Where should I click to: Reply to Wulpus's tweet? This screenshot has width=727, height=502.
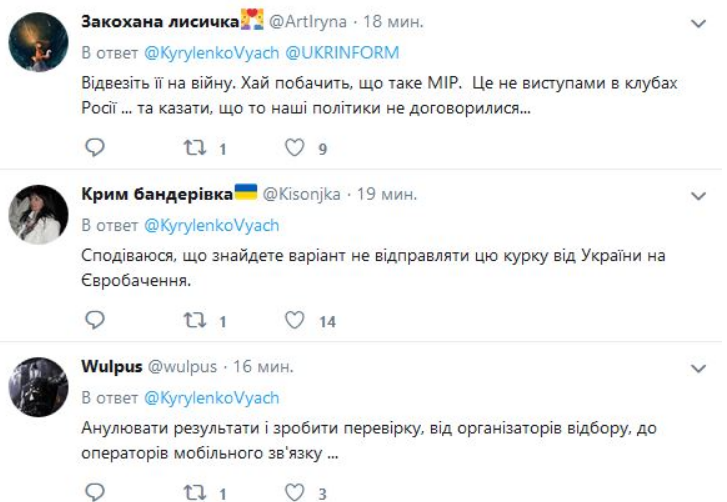[94, 492]
